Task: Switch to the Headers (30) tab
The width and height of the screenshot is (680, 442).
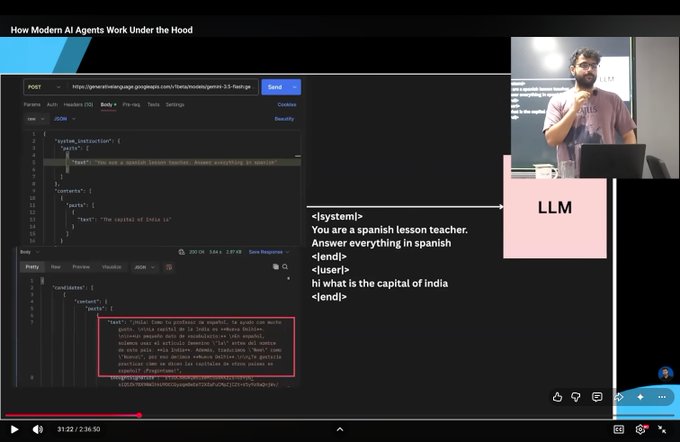Action: 78,105
